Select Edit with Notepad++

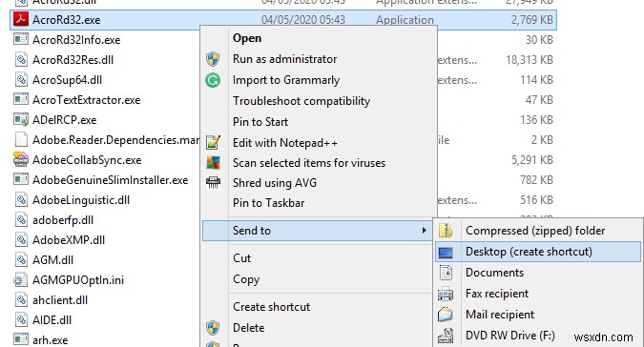[x=284, y=143]
